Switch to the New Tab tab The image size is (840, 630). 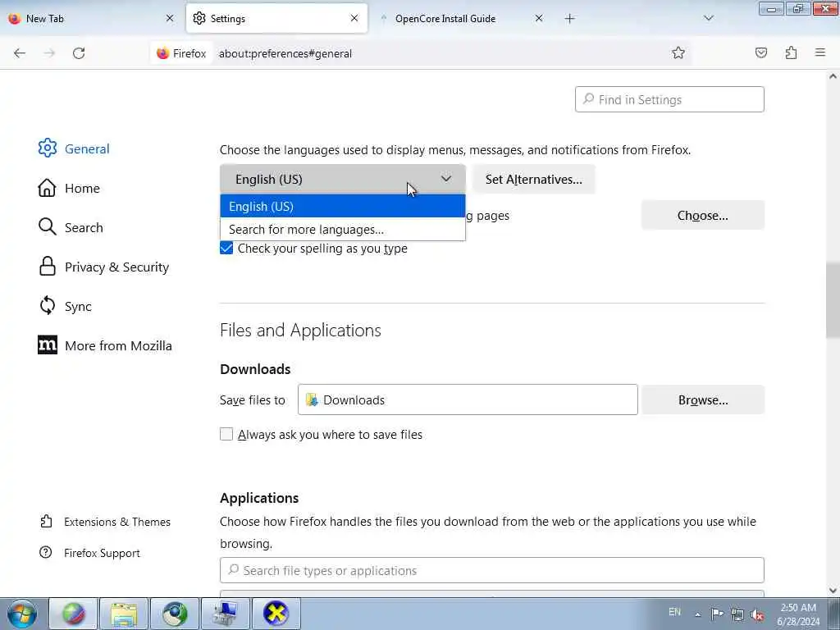(91, 18)
